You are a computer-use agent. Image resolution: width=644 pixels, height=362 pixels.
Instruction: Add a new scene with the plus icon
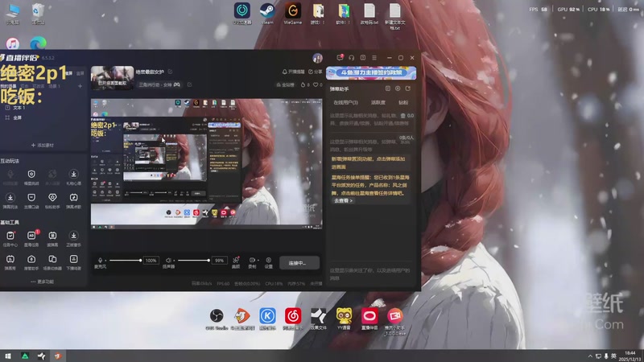point(80,86)
